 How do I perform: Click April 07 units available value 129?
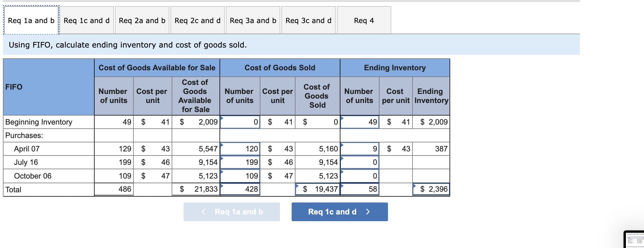[x=125, y=149]
